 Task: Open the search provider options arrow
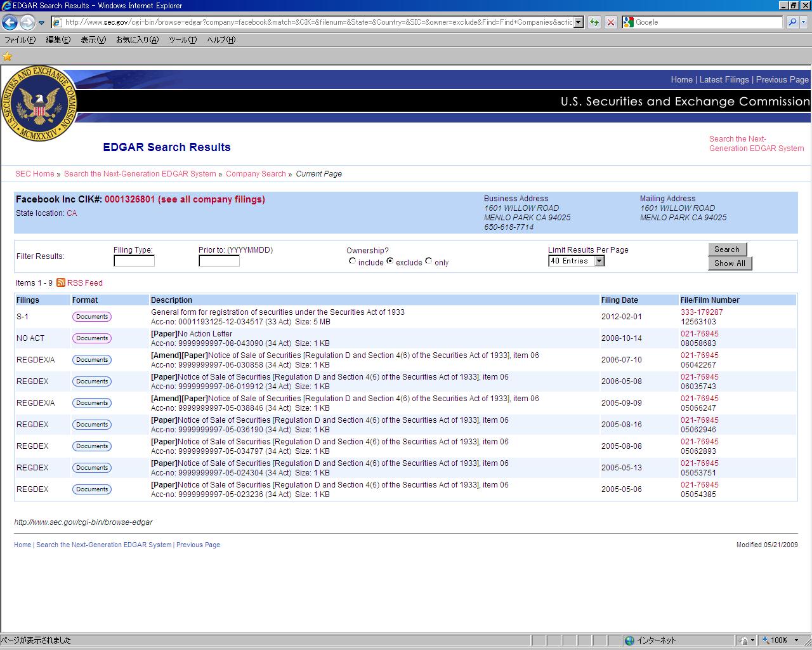[804, 22]
